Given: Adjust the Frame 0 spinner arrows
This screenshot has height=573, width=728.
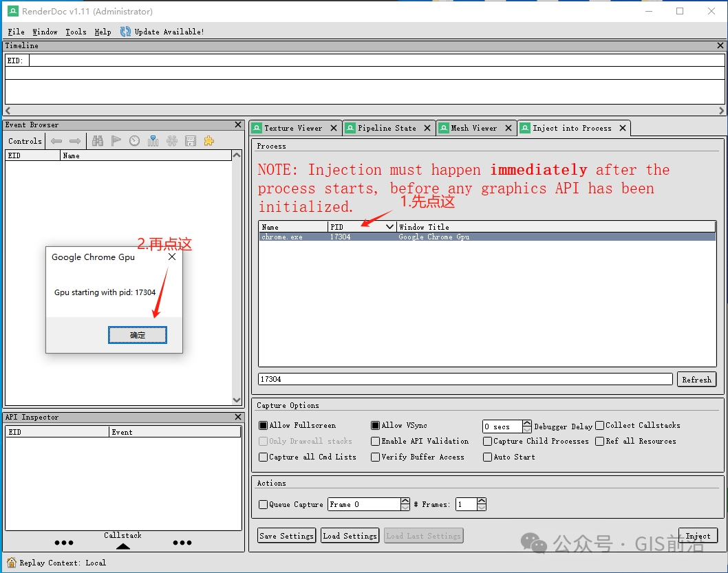Looking at the screenshot, I should point(405,504).
